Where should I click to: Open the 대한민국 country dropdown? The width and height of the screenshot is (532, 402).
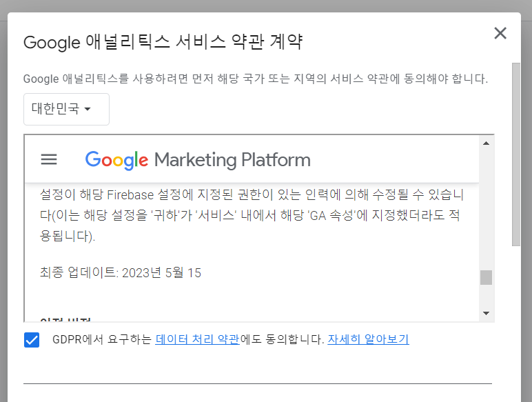(x=66, y=110)
